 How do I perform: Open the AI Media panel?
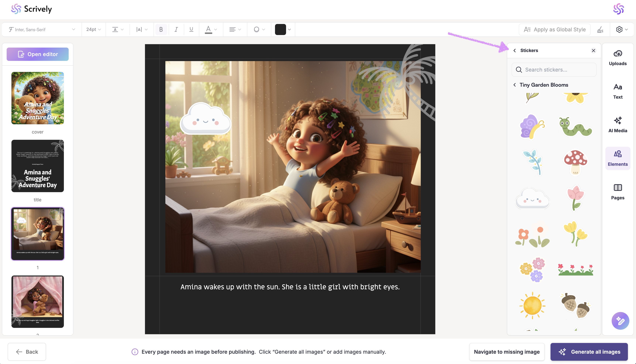[618, 125]
